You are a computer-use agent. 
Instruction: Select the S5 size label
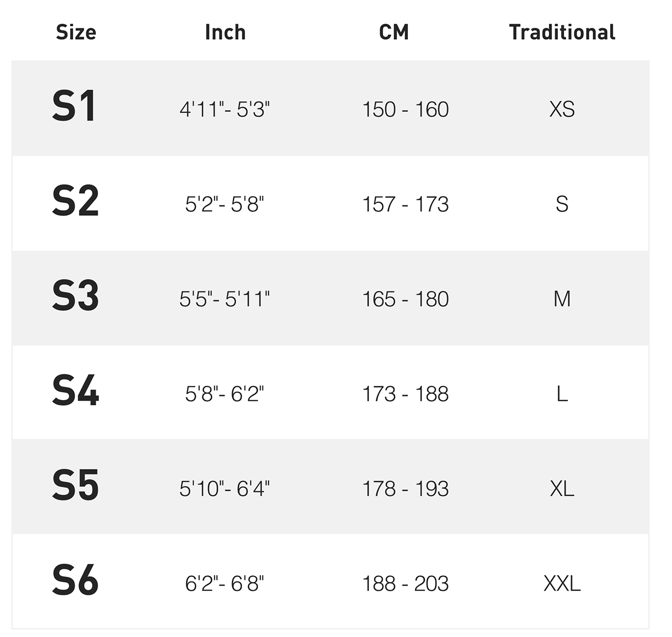[75, 486]
